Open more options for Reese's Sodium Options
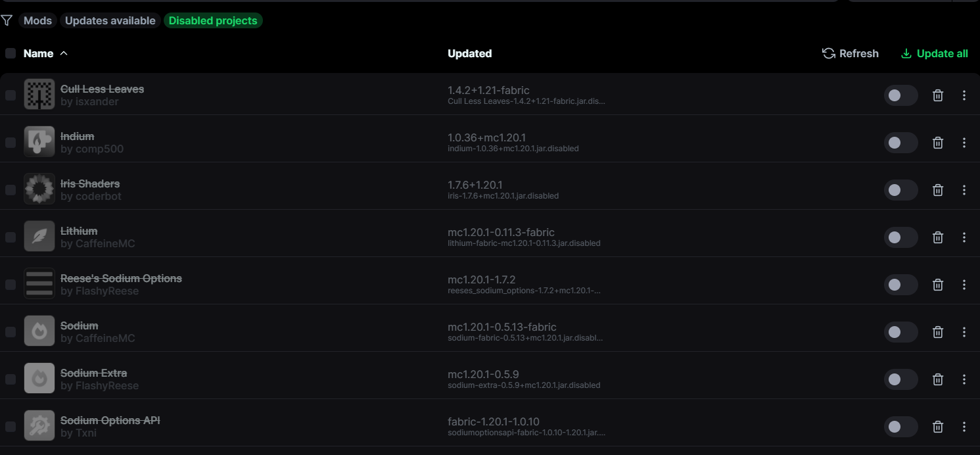This screenshot has height=455, width=980. coord(964,285)
